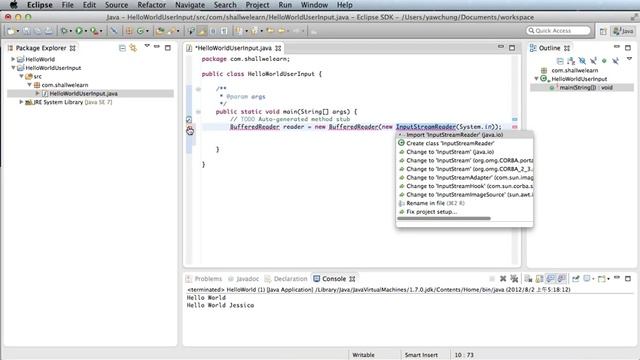Toggle Scroll Lock in Console toolbar

(540, 279)
